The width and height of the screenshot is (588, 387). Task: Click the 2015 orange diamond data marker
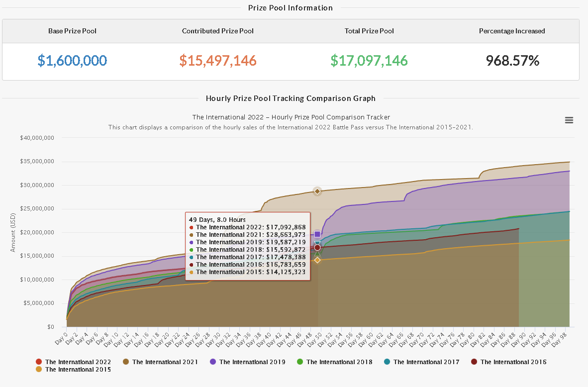(x=317, y=260)
